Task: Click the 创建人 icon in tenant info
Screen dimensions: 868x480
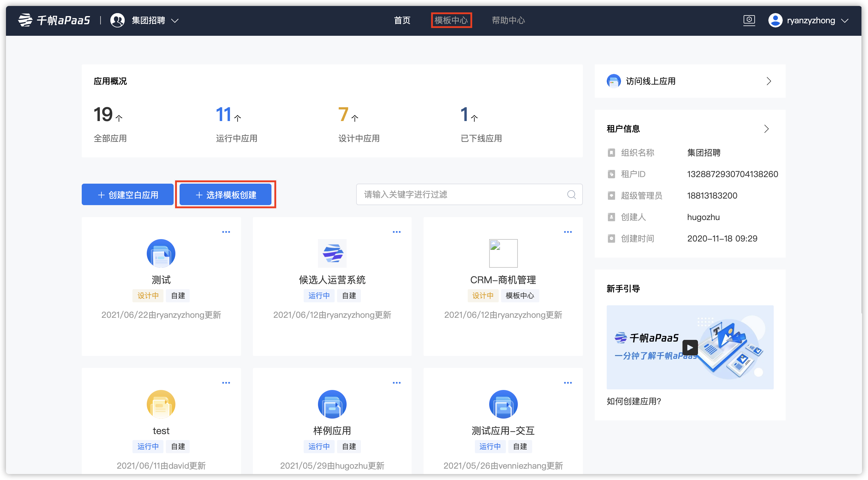Action: click(x=611, y=217)
